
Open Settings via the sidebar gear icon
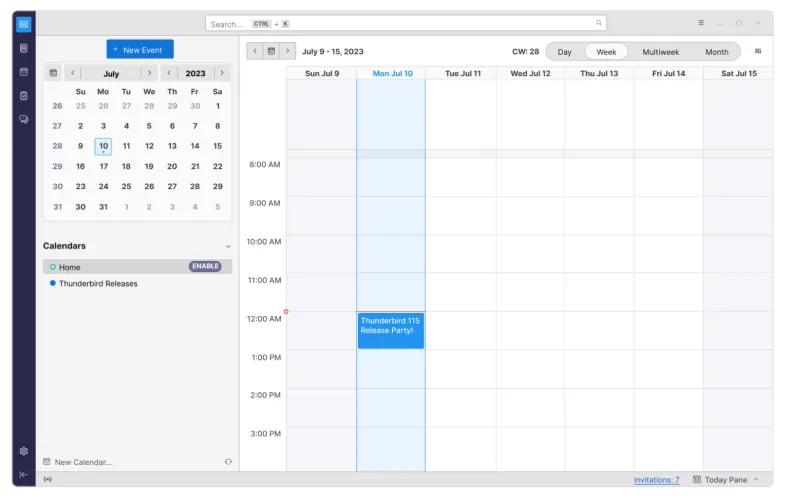24,451
